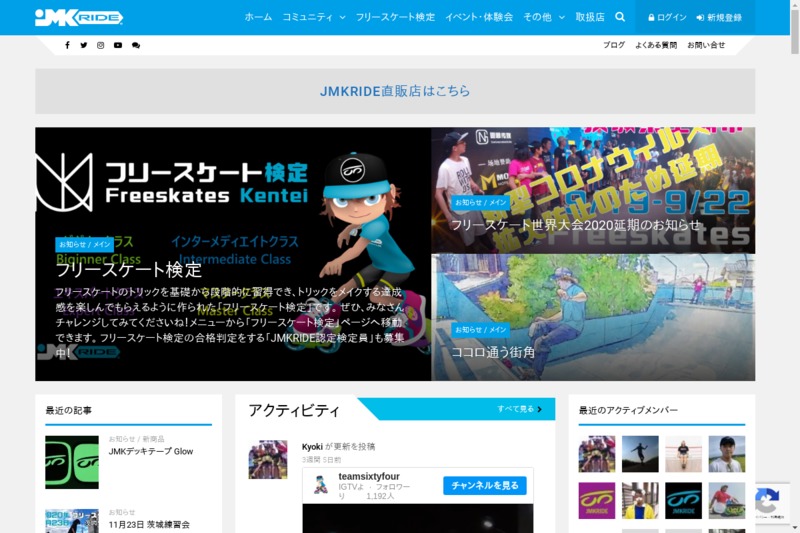
Task: Open third active member avatar, top row
Action: coord(684,454)
